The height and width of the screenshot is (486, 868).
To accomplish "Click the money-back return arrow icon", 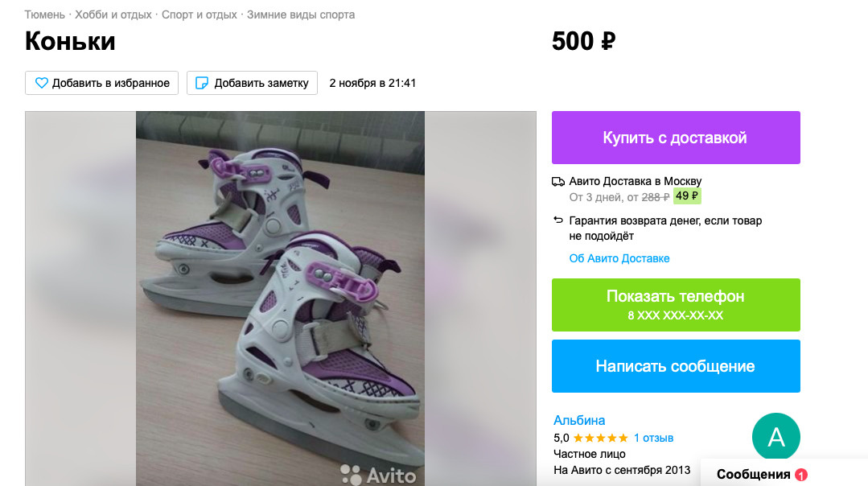I will [x=558, y=220].
